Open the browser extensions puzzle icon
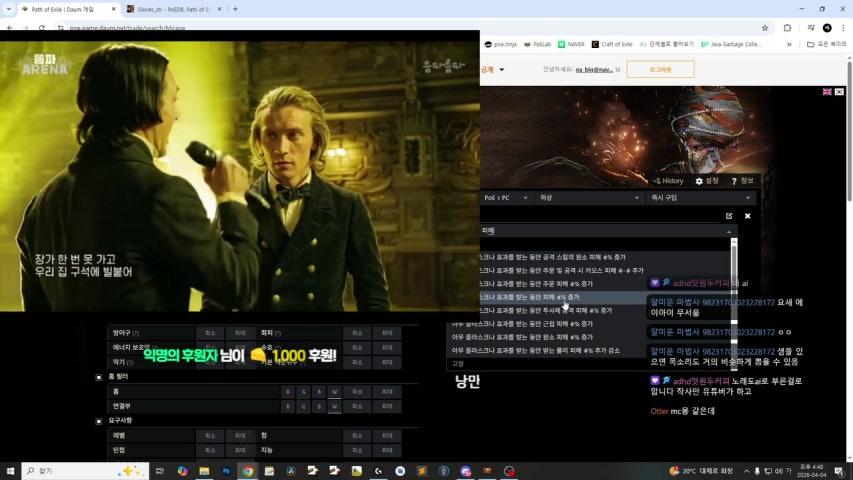 pyautogui.click(x=787, y=28)
